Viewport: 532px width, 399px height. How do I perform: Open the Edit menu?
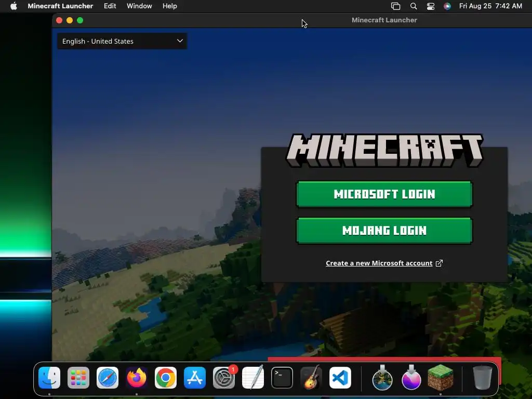coord(110,6)
